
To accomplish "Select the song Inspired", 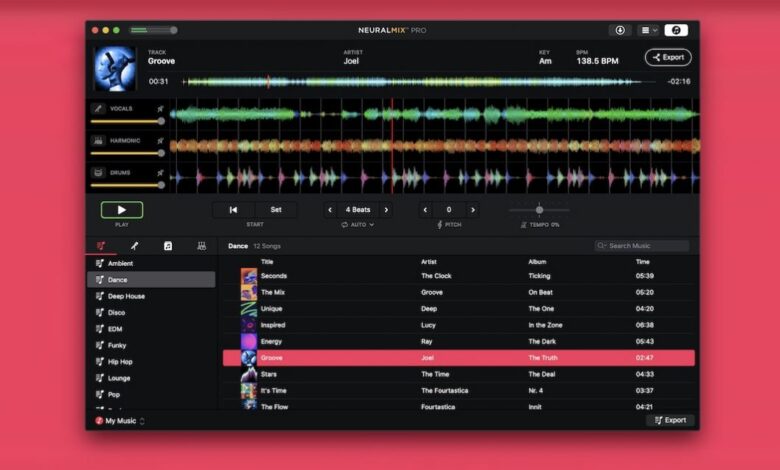I will coord(459,325).
